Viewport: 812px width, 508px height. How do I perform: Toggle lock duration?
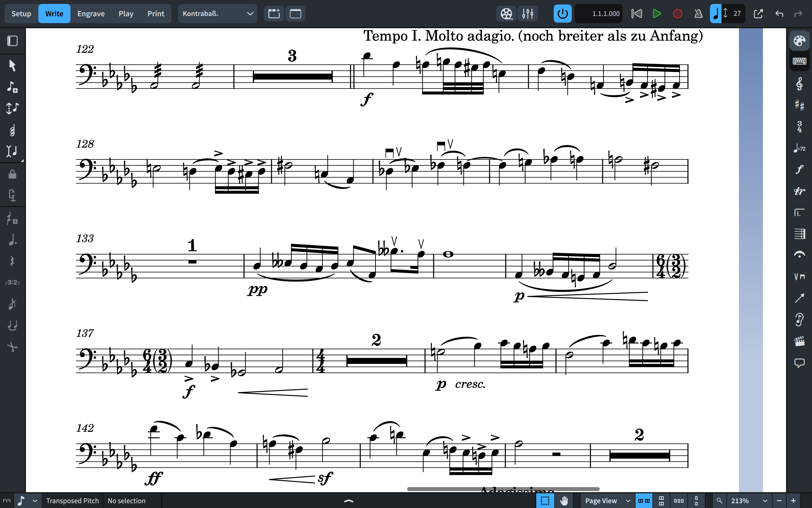[12, 174]
